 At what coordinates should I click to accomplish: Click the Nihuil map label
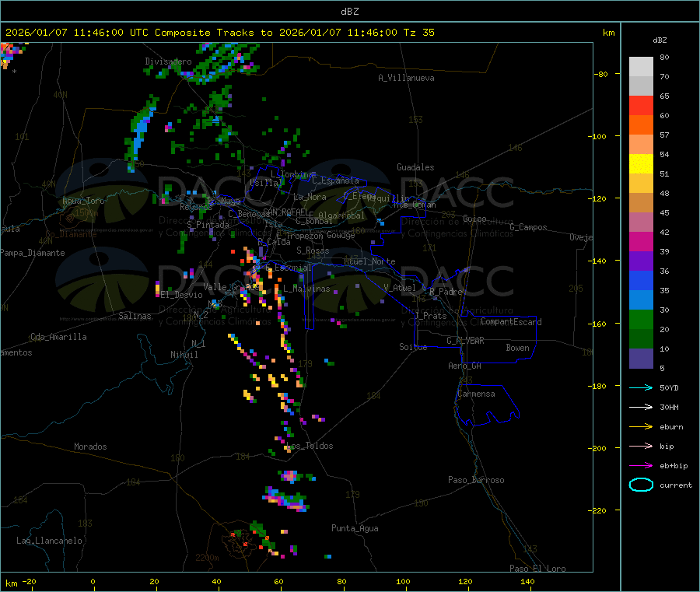tap(184, 355)
